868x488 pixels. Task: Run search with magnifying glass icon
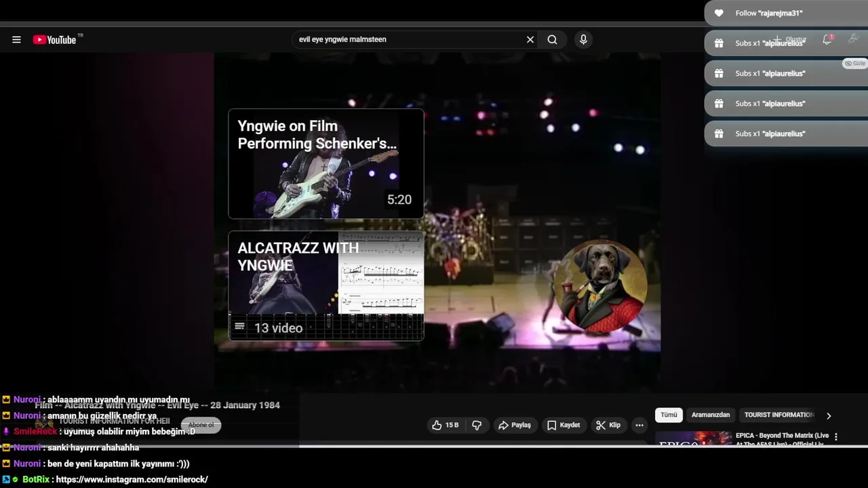(553, 40)
